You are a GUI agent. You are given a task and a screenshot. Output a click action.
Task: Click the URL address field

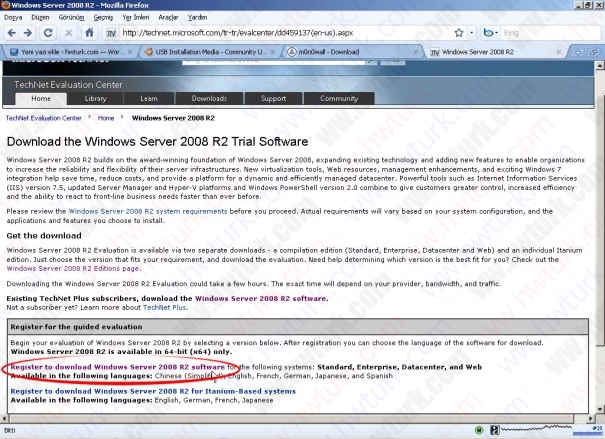[x=286, y=33]
